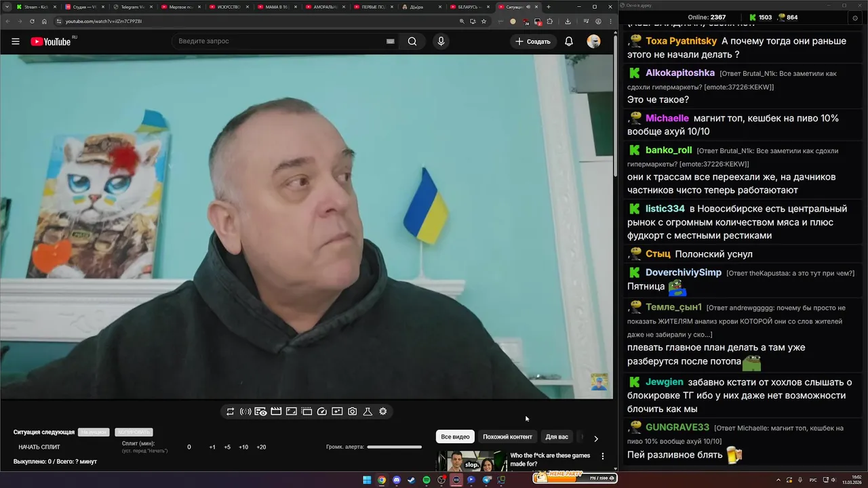Image resolution: width=868 pixels, height=488 pixels.
Task: Click the 'На аукцион' button
Action: [x=94, y=432]
